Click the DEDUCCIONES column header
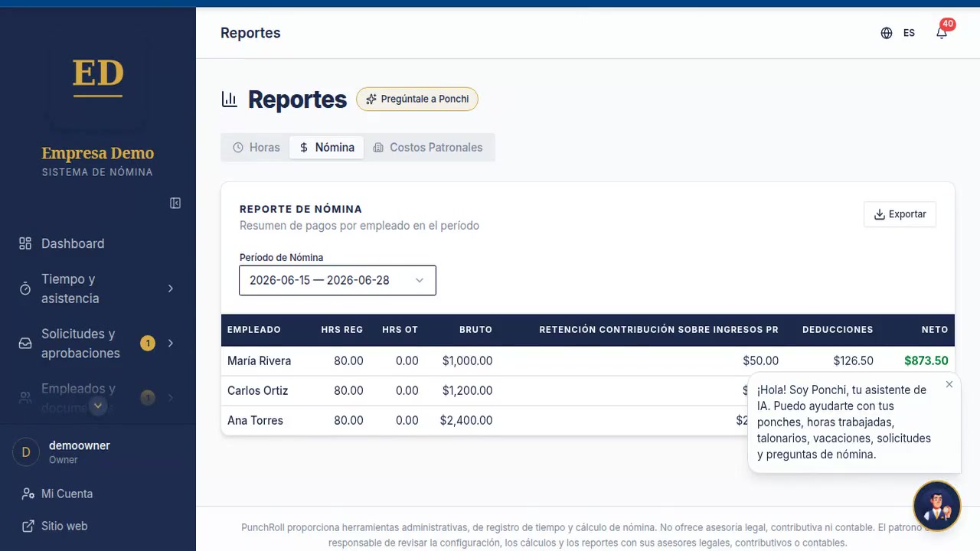 (x=838, y=330)
